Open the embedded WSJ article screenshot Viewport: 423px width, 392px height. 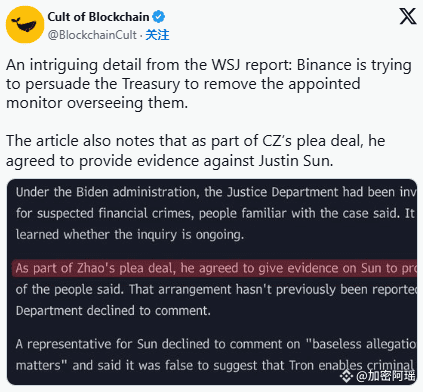click(212, 282)
